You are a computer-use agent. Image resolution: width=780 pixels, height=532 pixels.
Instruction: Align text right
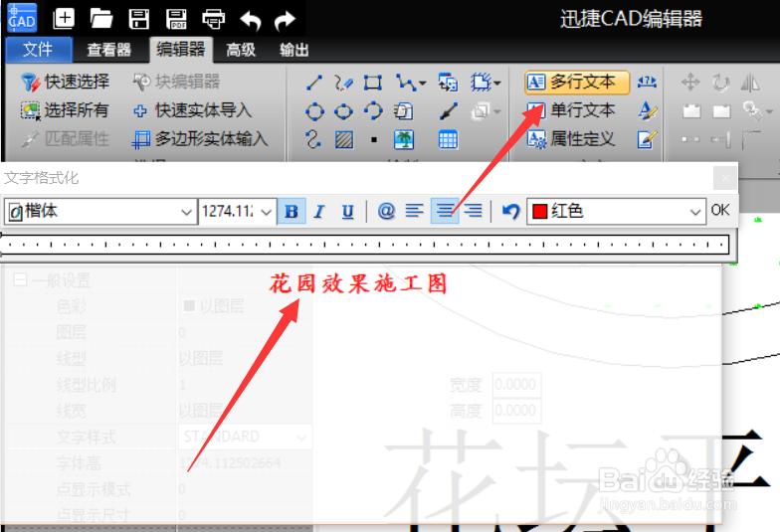tap(474, 211)
